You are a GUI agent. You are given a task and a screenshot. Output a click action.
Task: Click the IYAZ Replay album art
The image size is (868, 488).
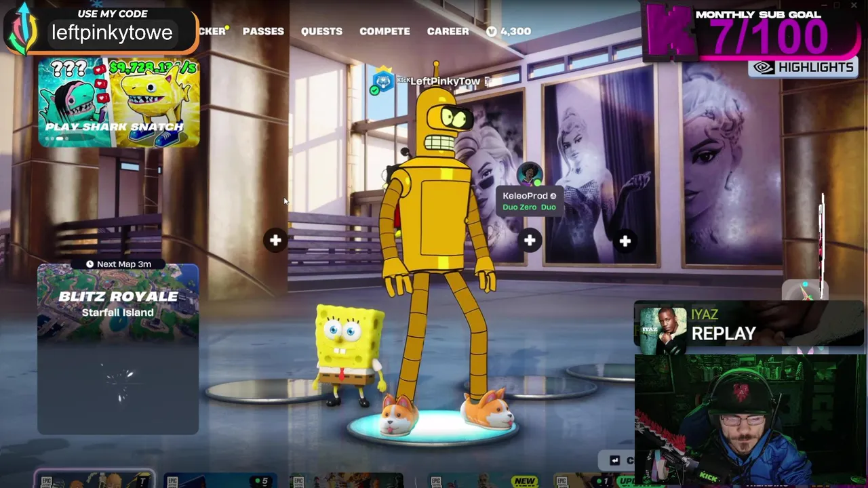tap(663, 330)
